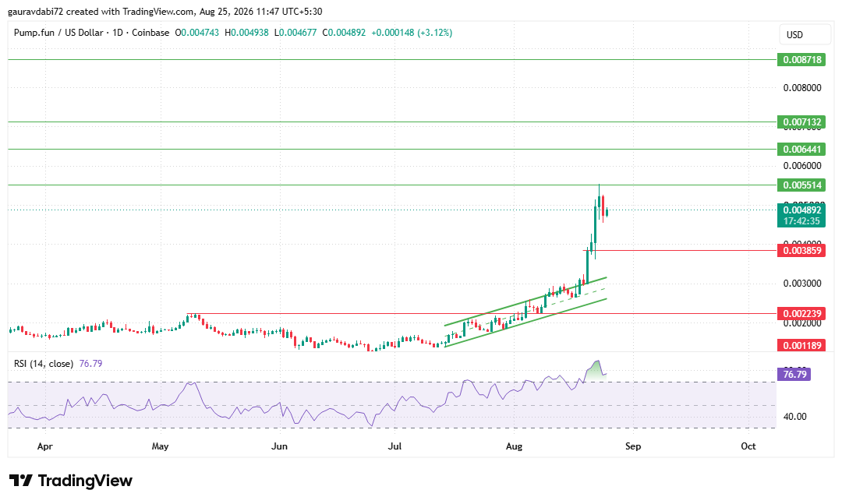Image resolution: width=842 pixels, height=504 pixels.
Task: Click the purple RSI line's shaded overbought peak
Action: [x=594, y=370]
